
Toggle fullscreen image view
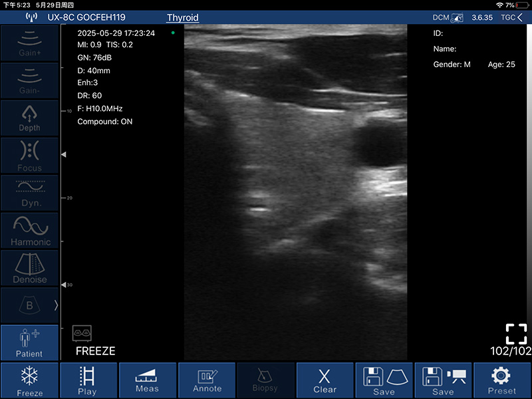click(516, 334)
